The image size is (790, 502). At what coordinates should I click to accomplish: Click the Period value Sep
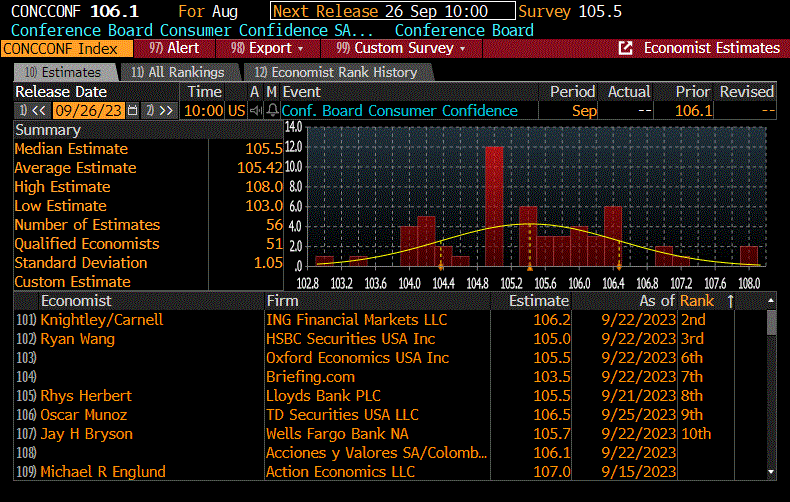click(584, 110)
